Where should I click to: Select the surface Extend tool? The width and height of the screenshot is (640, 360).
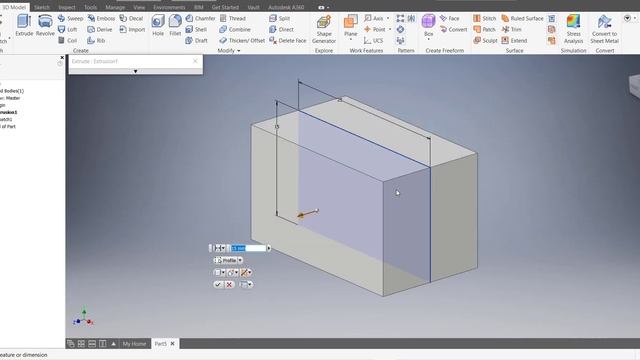pyautogui.click(x=514, y=40)
